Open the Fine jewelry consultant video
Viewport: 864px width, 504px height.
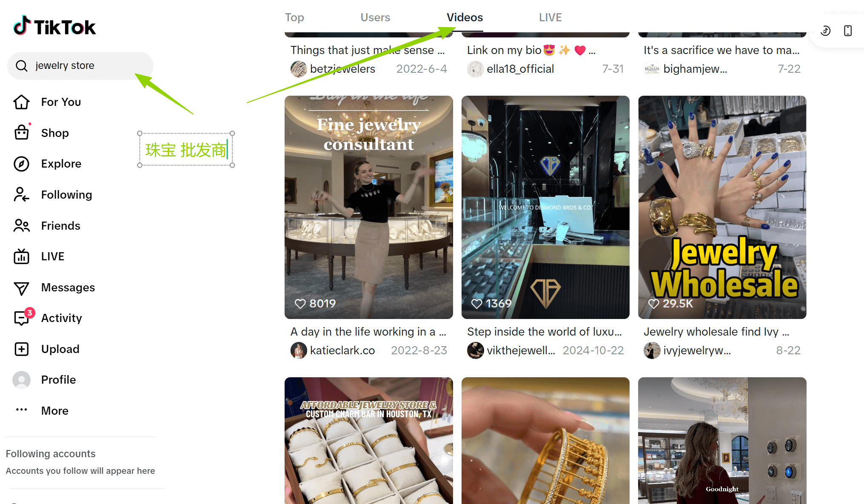tap(369, 207)
